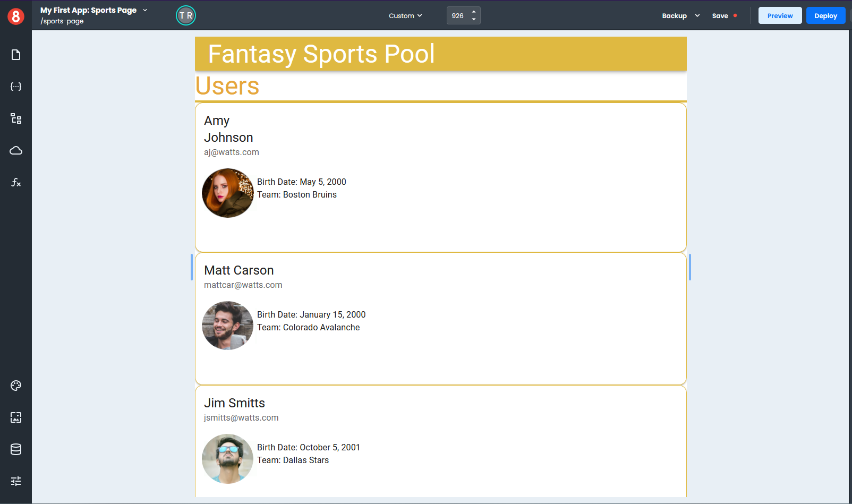This screenshot has height=504, width=852.
Task: Click the Save button
Action: 720,16
